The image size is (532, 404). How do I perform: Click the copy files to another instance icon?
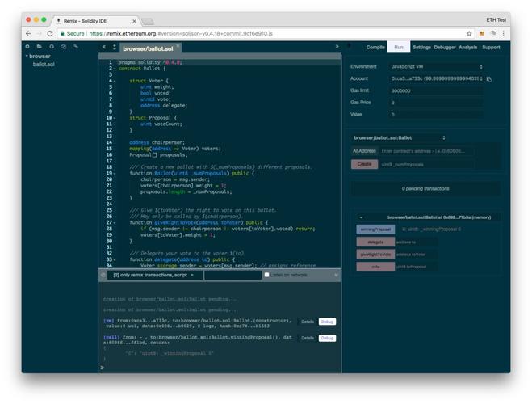(64, 47)
